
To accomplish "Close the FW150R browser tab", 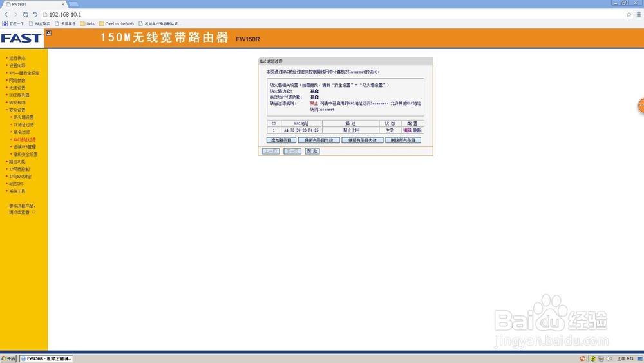I will [63, 4].
